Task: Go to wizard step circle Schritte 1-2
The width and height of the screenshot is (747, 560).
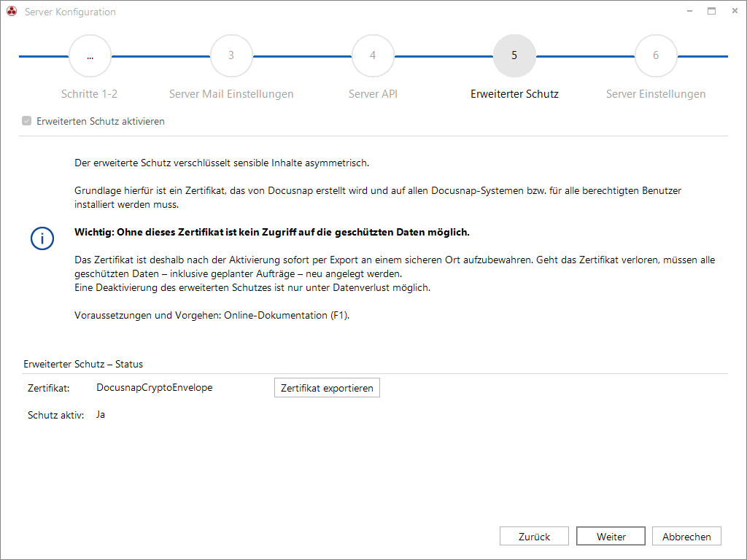Action: point(90,55)
